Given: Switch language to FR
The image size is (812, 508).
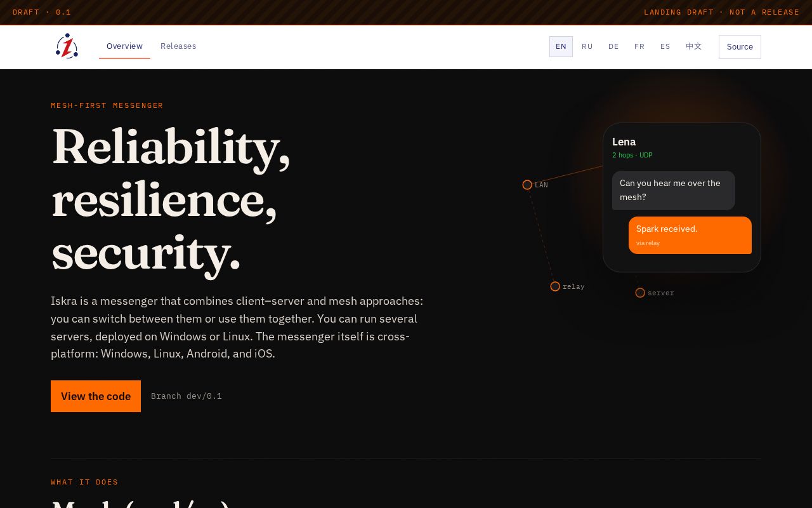Looking at the screenshot, I should pyautogui.click(x=639, y=46).
